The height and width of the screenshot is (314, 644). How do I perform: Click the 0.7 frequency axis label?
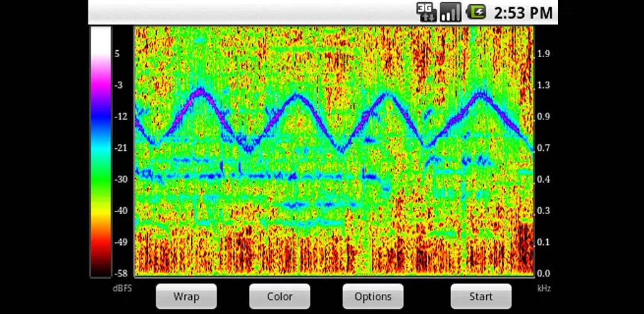tap(544, 148)
